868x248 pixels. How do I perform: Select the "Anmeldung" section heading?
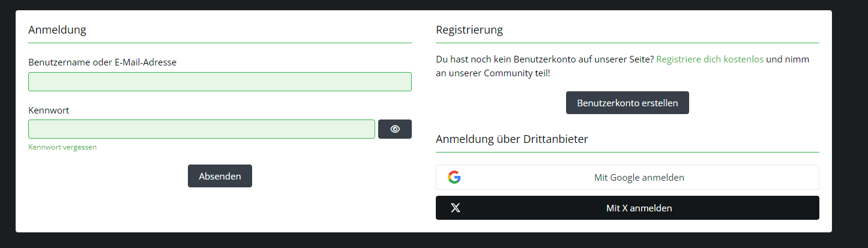pos(57,29)
